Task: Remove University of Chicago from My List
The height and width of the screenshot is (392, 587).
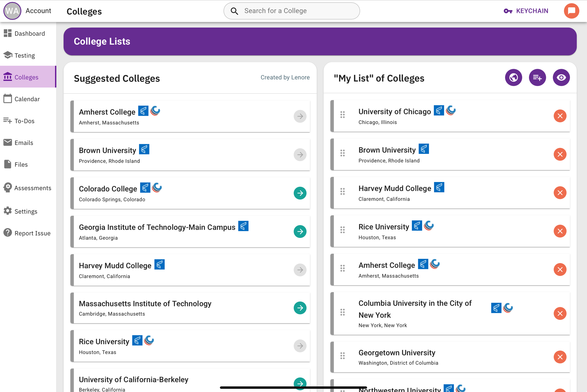Action: pyautogui.click(x=560, y=116)
